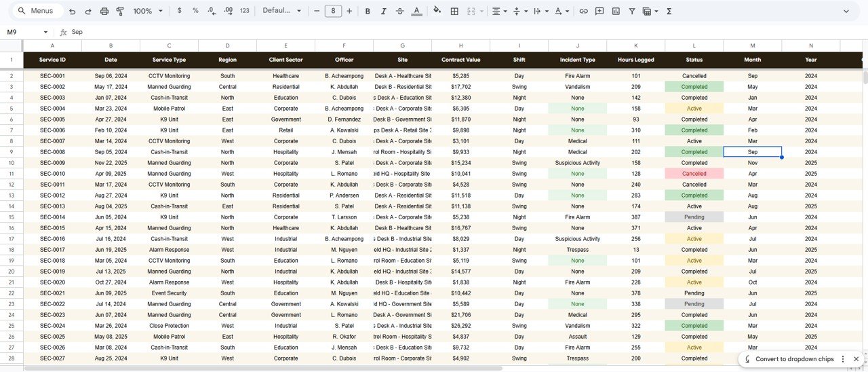Screen dimensions: 868x372
Task: Click the Contract Value header cell
Action: (460, 60)
